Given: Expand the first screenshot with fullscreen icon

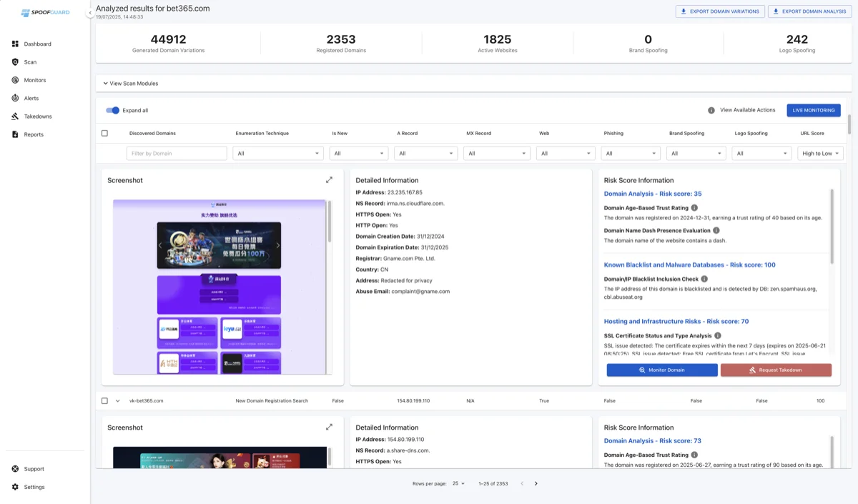Looking at the screenshot, I should click(329, 180).
